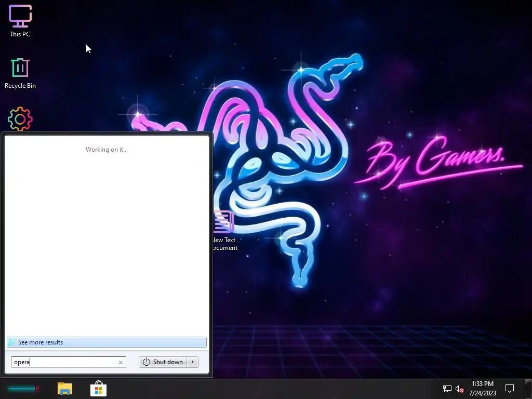Open the clock showing 1:33 PM
532x399 pixels.
tap(483, 389)
